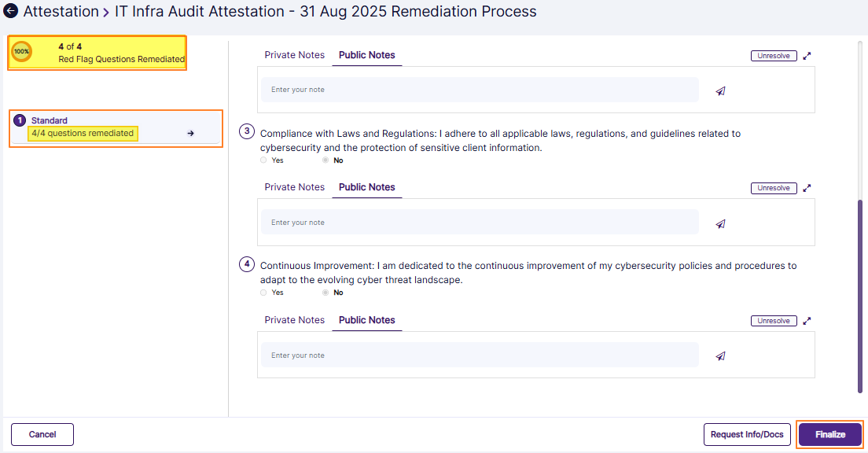Send the note in the top Public Notes section

(x=720, y=90)
